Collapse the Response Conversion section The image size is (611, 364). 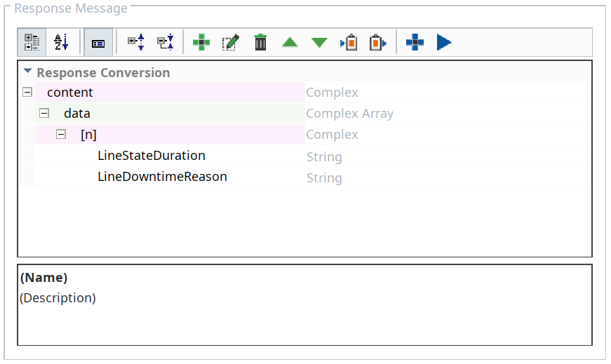[27, 72]
